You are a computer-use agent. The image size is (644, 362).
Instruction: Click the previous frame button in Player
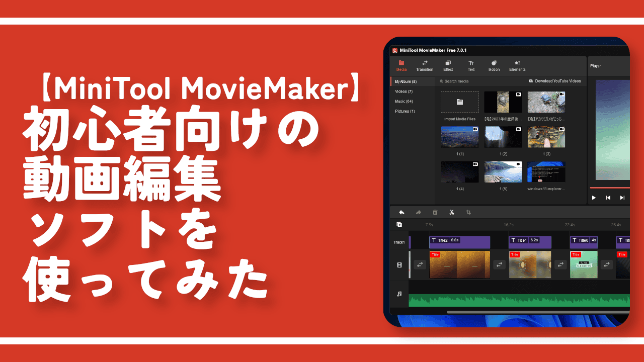pos(608,198)
